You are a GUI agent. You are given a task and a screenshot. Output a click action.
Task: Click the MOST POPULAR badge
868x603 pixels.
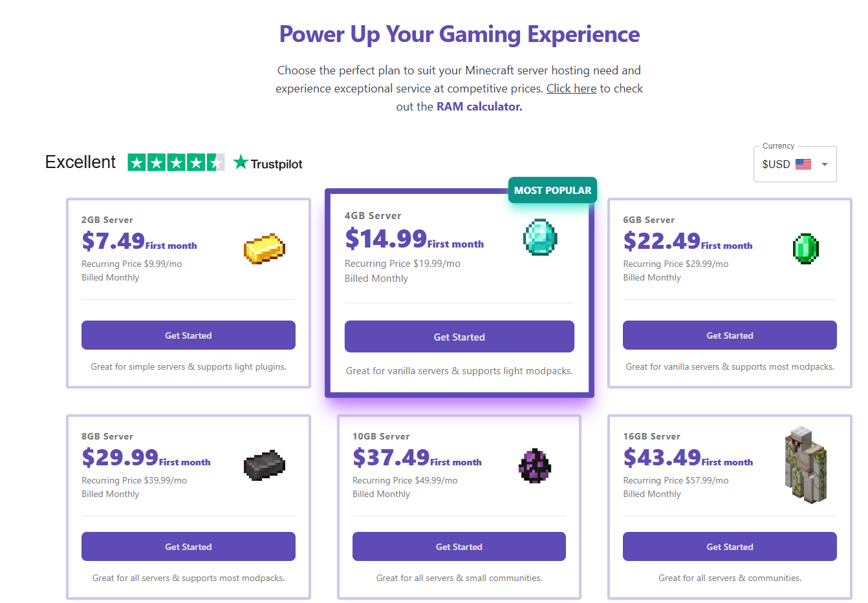click(x=552, y=189)
